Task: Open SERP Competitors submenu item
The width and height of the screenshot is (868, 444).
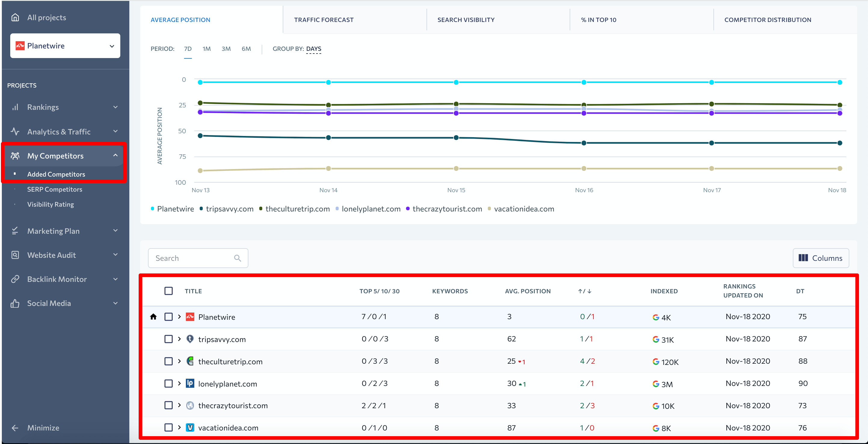Action: 54,189
